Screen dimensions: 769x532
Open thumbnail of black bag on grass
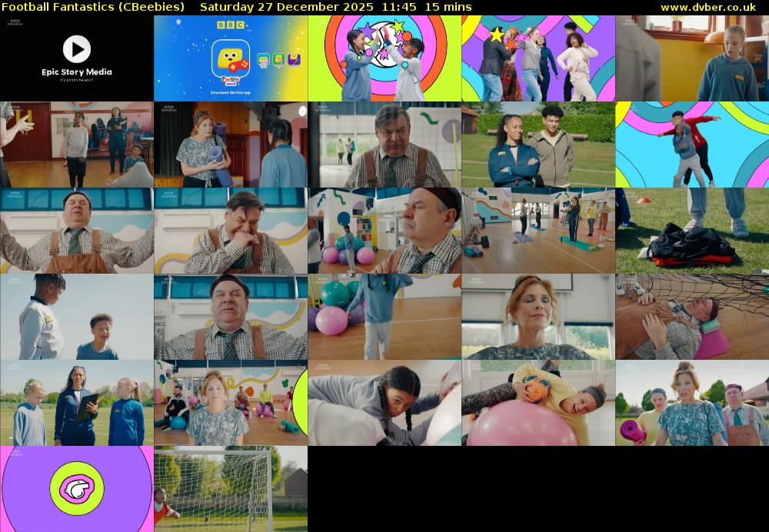[692, 231]
